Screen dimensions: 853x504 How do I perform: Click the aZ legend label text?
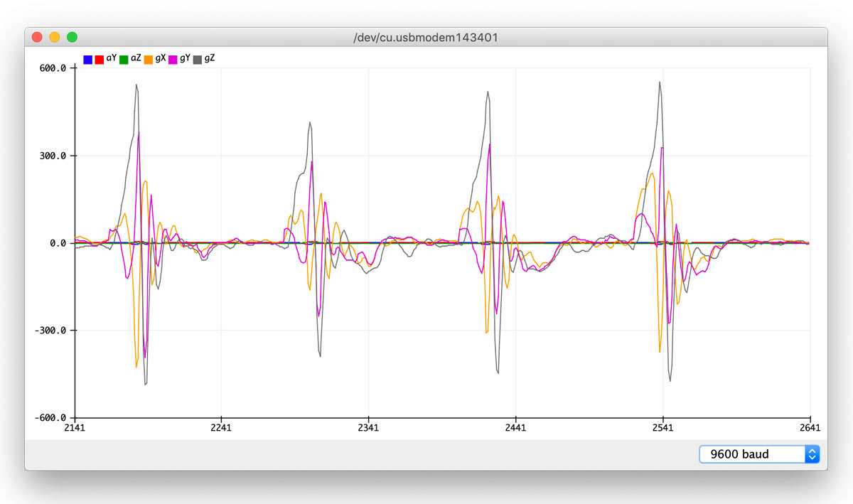[136, 59]
